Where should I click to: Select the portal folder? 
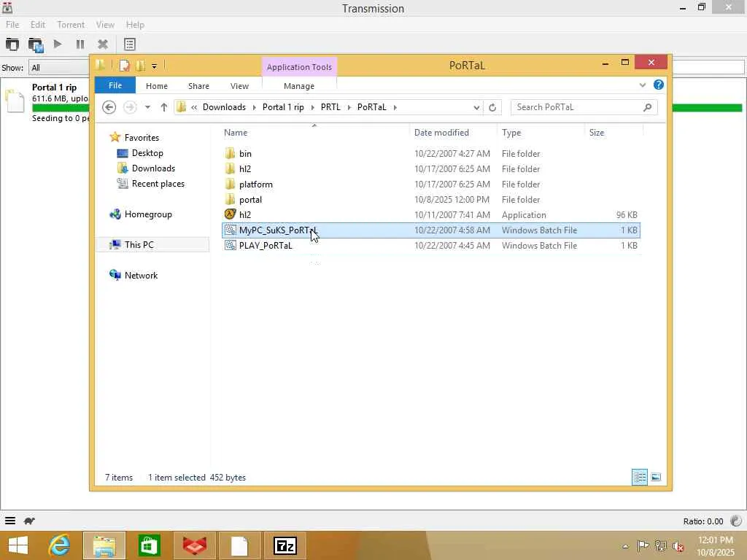tap(431, 199)
